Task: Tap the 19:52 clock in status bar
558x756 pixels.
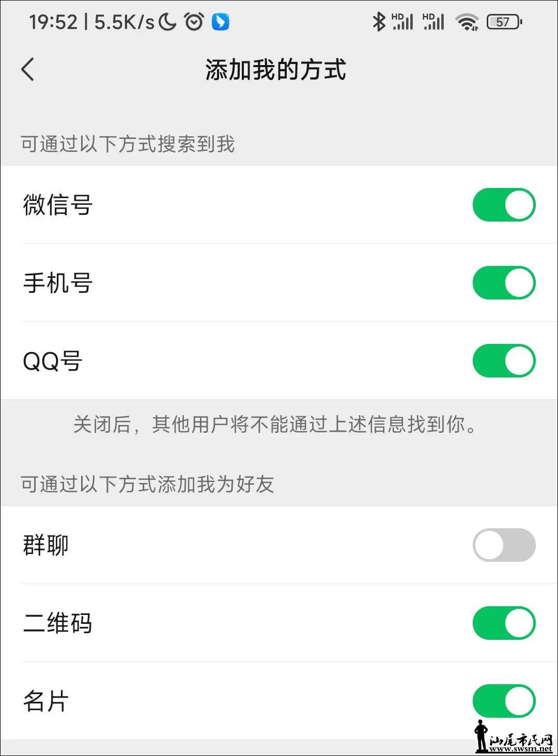Action: 53,22
